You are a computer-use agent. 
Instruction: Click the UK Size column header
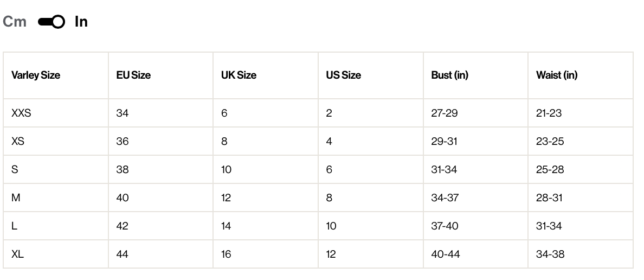click(x=239, y=75)
